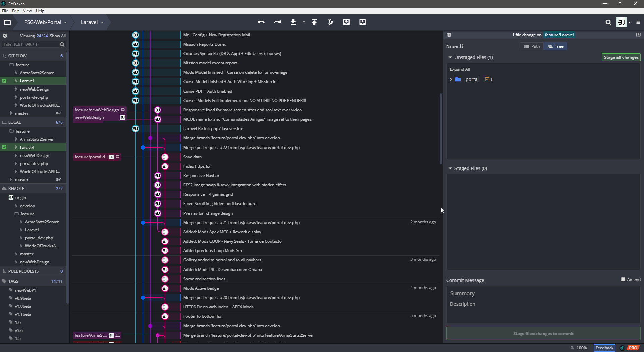Click Show All link

(58, 36)
